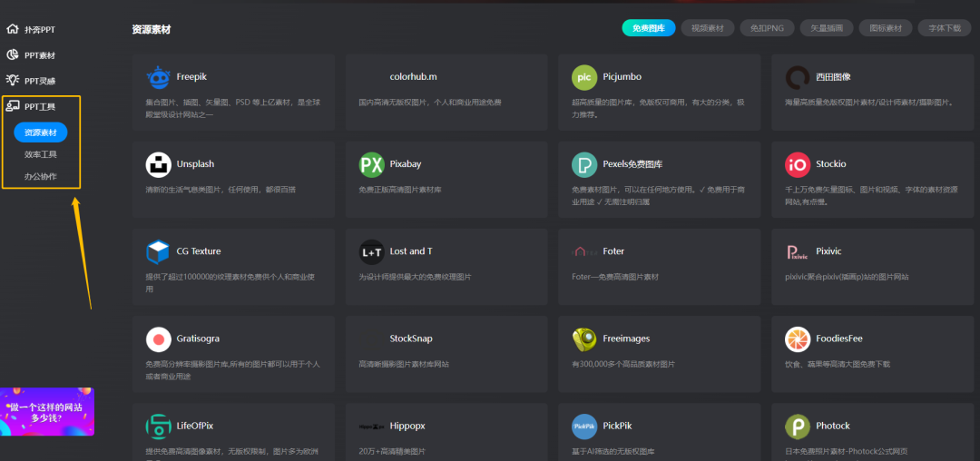Open the StockSnap title link
The height and width of the screenshot is (461, 980).
pos(411,338)
